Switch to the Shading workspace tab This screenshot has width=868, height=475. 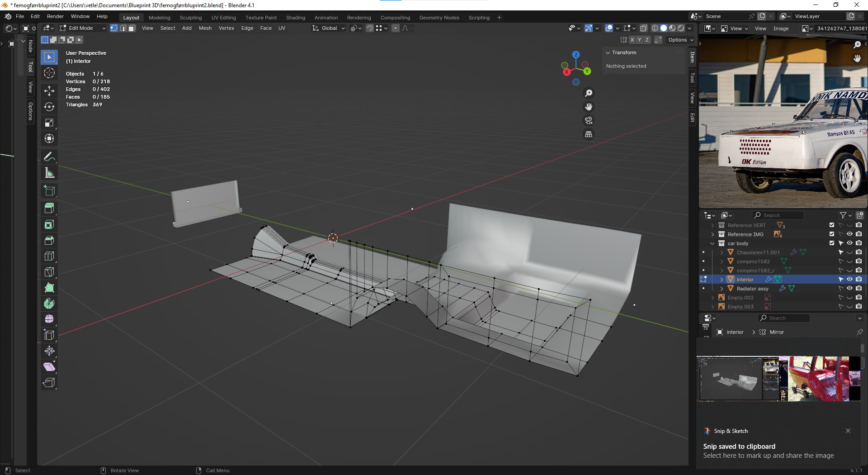tap(296, 18)
